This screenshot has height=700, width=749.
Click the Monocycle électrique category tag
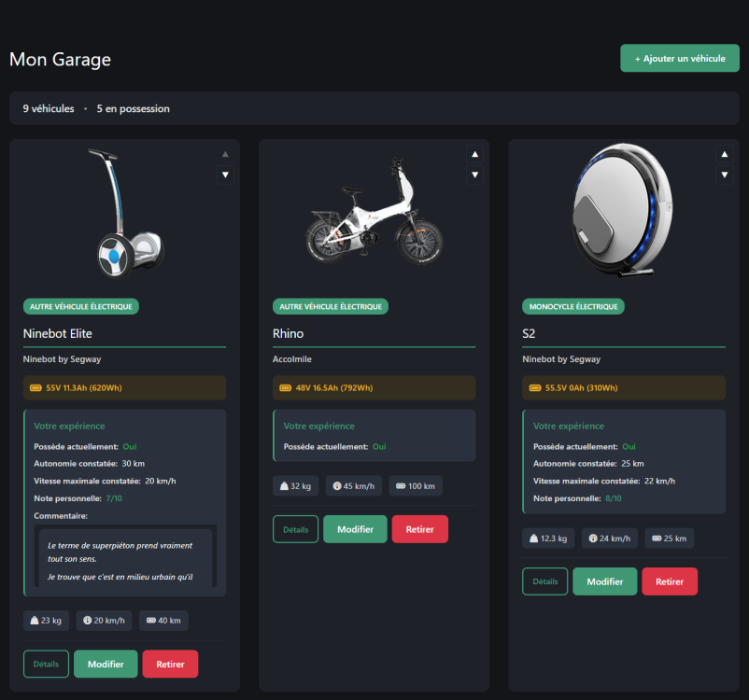573,306
